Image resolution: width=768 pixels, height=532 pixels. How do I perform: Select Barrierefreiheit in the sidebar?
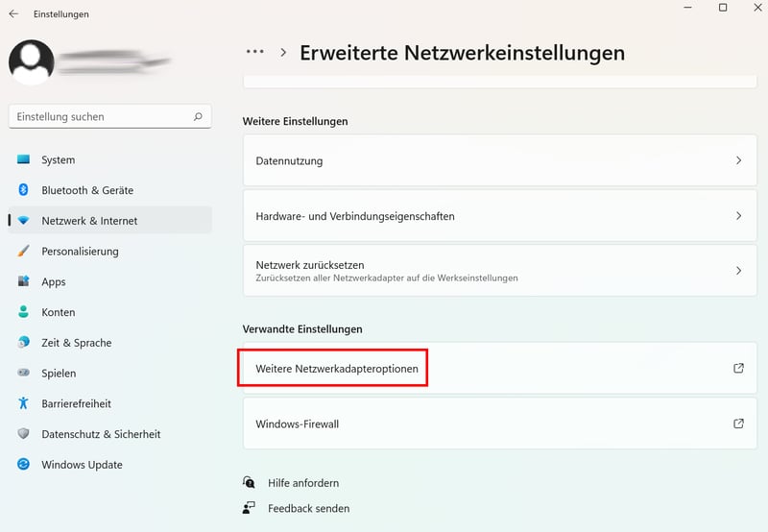(76, 404)
